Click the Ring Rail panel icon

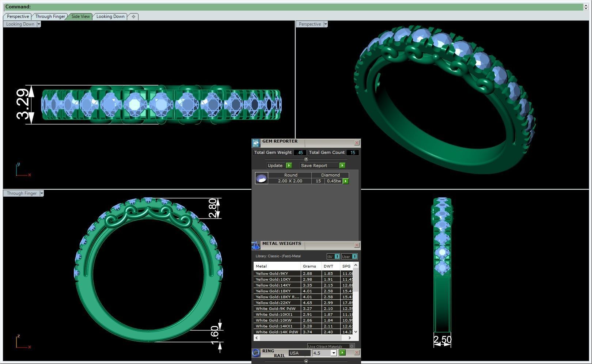point(256,353)
